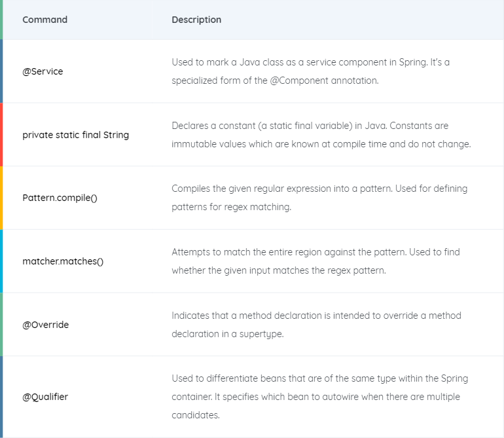Click the @Service description text

coord(310,71)
